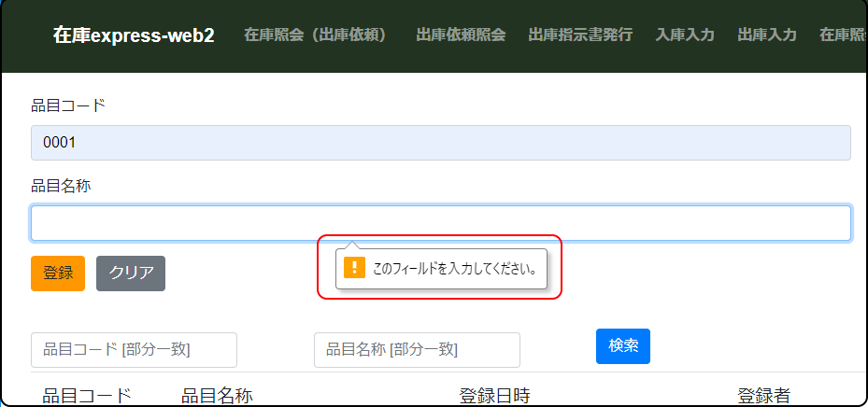The width and height of the screenshot is (868, 407).
Task: Select the 登録日時 column header
Action: click(494, 396)
